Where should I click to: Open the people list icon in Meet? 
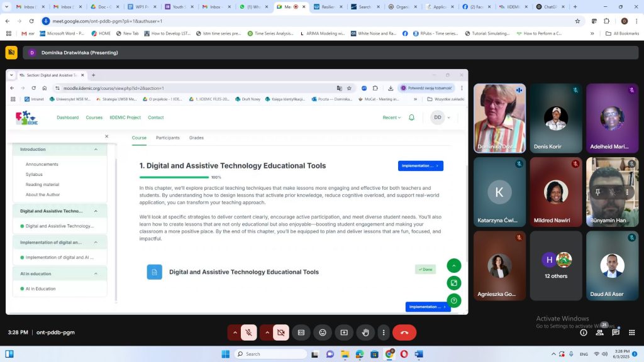tap(600, 332)
